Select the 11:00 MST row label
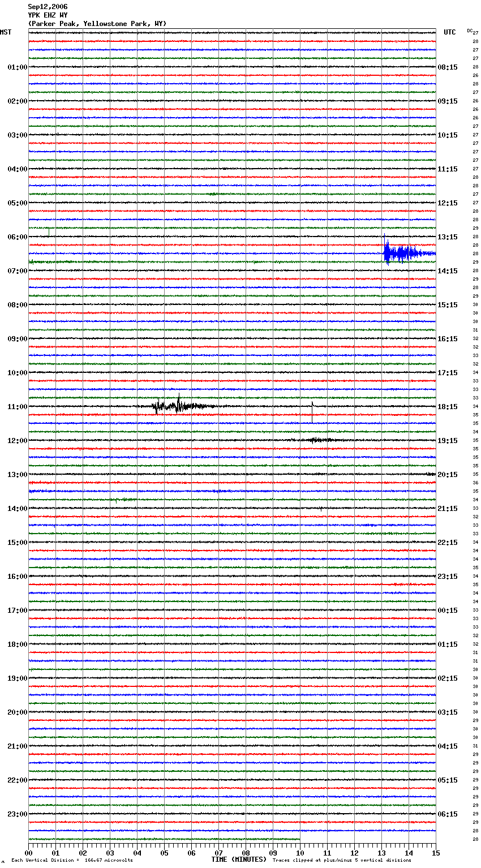481x868 pixels. coord(18,407)
